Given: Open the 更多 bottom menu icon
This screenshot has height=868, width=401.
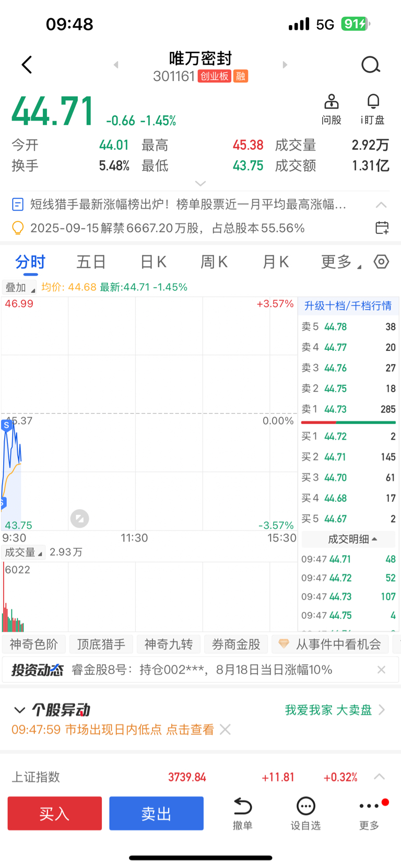Looking at the screenshot, I should tap(369, 814).
